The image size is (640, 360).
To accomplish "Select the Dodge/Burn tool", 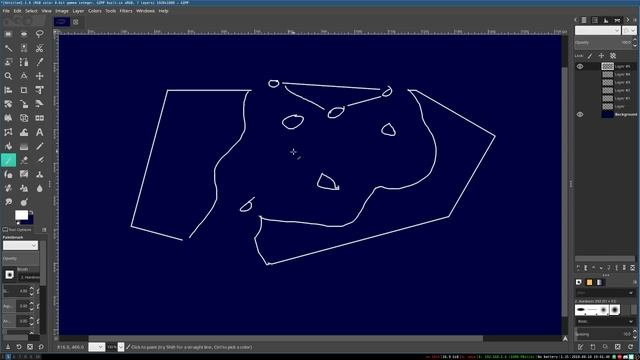I will pyautogui.click(x=24, y=202).
